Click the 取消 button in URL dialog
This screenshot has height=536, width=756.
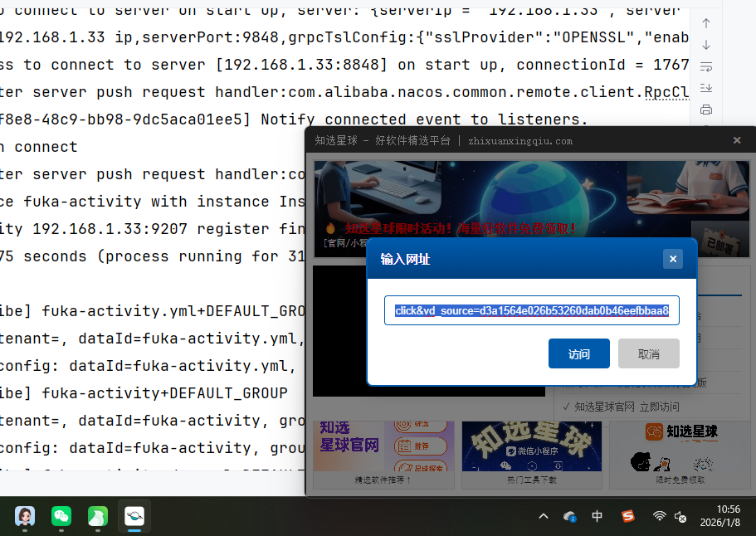tap(648, 353)
